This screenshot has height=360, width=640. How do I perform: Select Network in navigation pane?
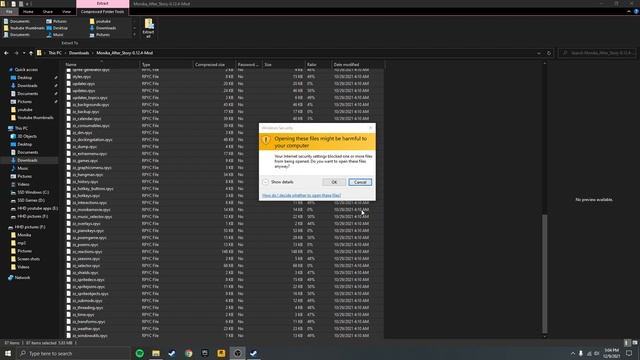click(x=22, y=278)
